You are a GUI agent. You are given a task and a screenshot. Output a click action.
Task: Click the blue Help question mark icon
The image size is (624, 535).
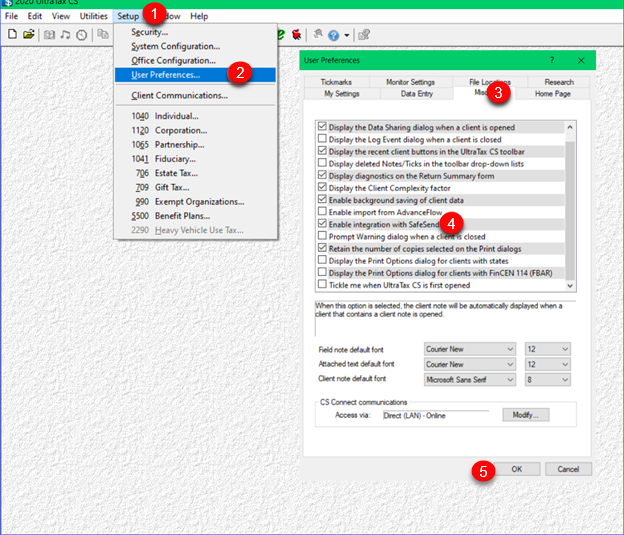point(333,35)
